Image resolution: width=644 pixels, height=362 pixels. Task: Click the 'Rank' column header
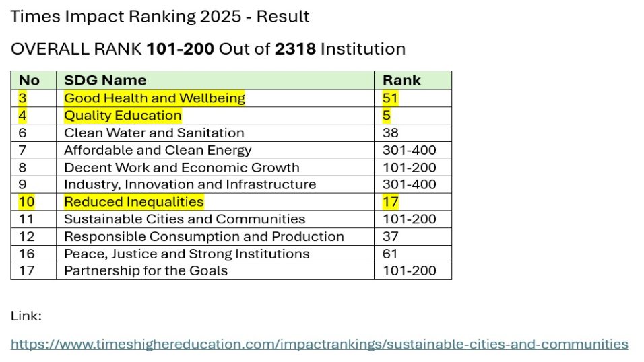413,81
